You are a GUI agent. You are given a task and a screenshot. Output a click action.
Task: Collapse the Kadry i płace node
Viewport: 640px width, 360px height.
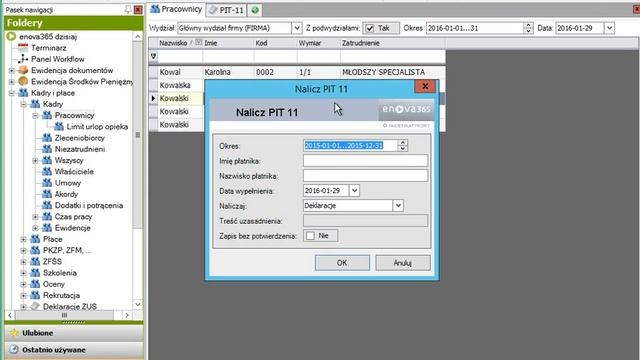pos(12,93)
